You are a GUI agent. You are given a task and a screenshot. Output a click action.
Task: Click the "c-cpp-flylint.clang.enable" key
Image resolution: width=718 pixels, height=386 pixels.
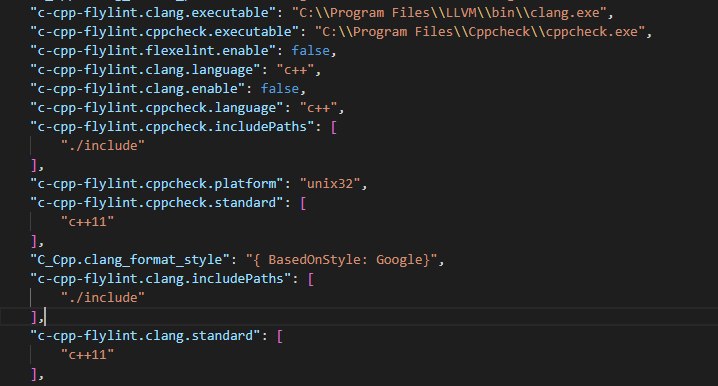138,89
